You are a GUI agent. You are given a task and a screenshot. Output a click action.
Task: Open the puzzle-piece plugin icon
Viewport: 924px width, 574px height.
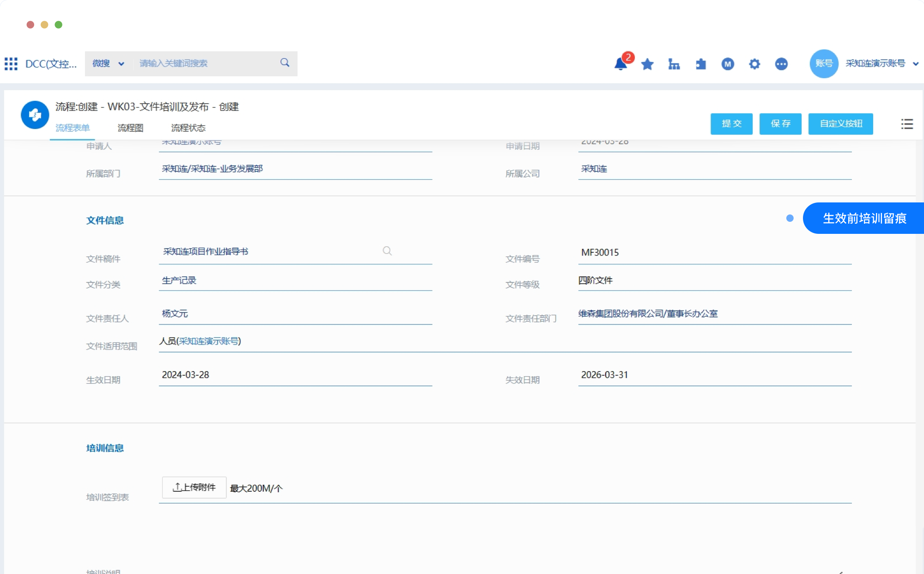tap(701, 64)
